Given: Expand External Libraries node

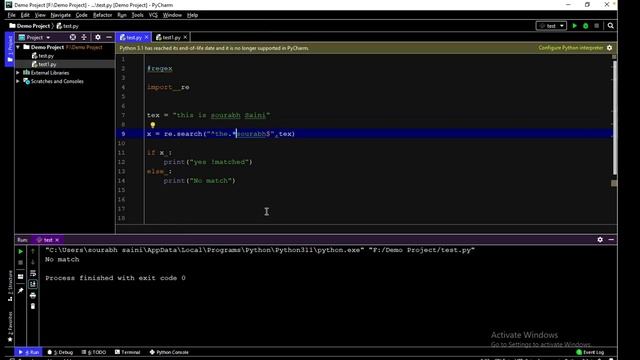Looking at the screenshot, I should [x=18, y=73].
